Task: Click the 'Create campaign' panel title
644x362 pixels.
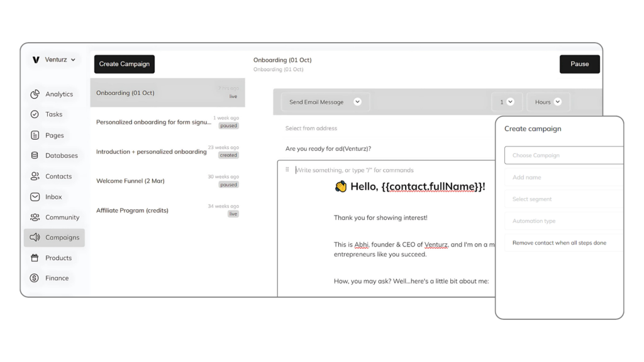Action: (x=533, y=128)
